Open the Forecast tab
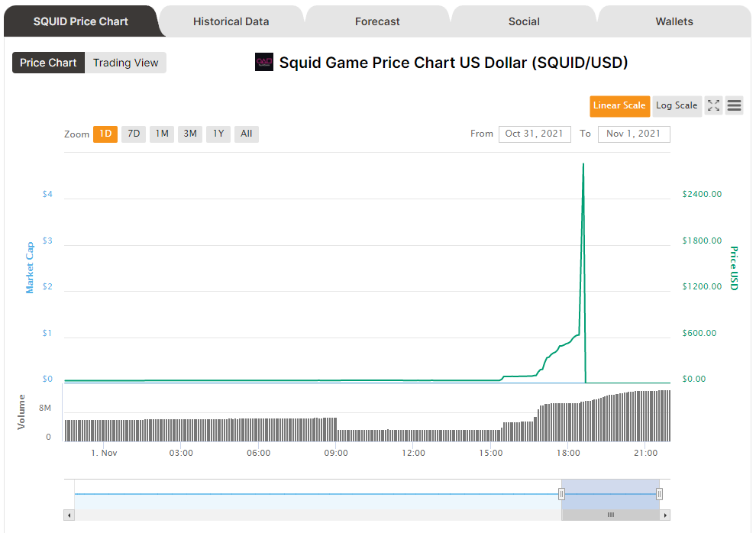The width and height of the screenshot is (756, 533). click(x=377, y=21)
